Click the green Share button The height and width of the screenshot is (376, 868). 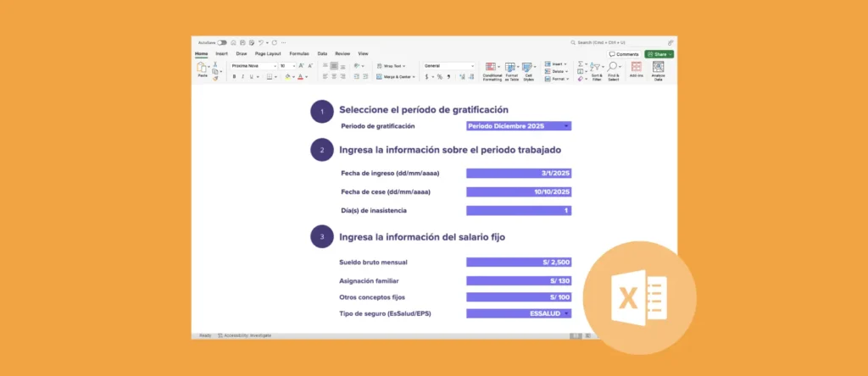[659, 53]
